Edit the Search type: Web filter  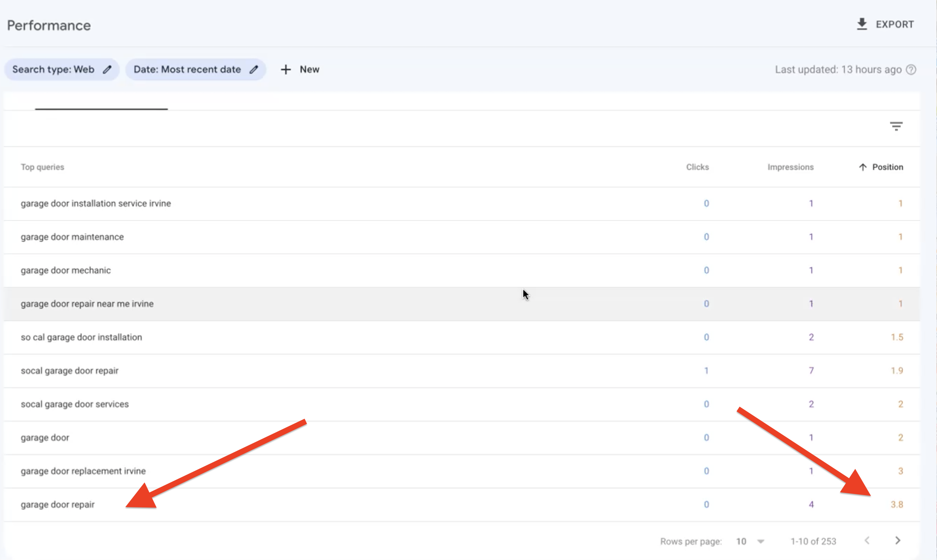click(107, 69)
